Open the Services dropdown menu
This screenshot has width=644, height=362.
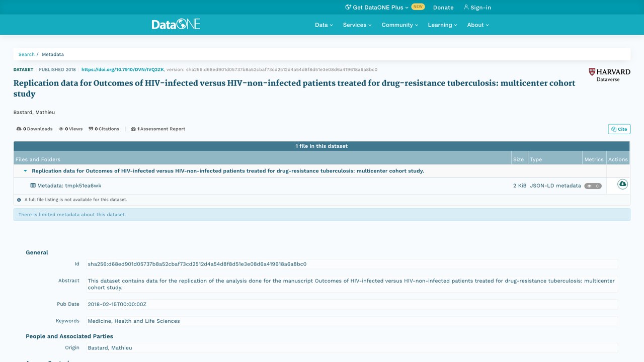tap(357, 25)
